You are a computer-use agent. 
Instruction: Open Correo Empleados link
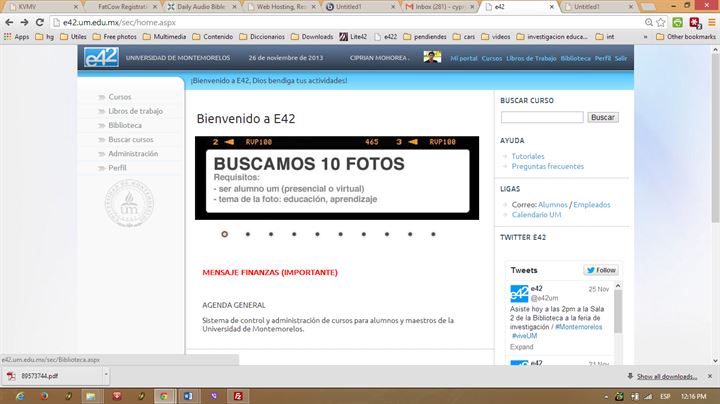point(592,205)
